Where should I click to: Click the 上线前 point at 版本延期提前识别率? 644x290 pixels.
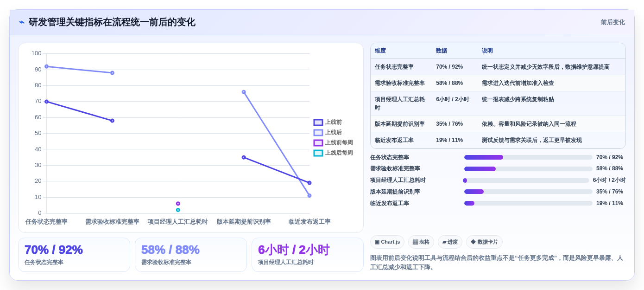(244, 157)
